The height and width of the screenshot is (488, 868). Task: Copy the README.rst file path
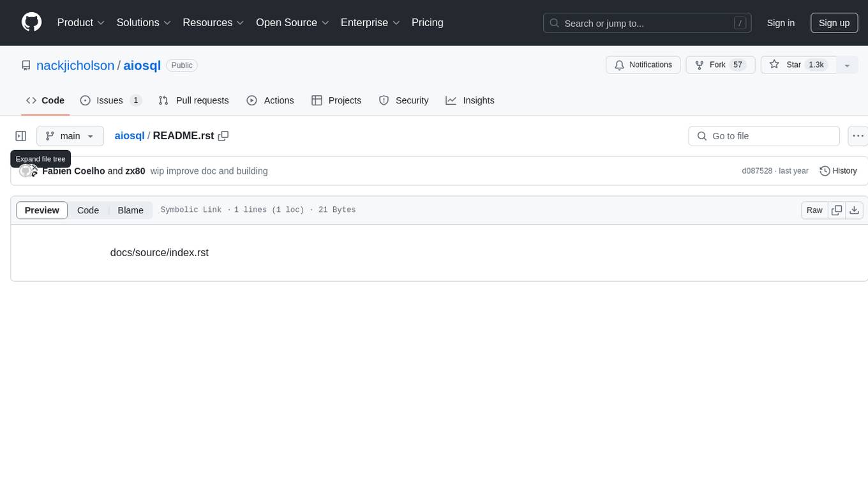point(223,136)
